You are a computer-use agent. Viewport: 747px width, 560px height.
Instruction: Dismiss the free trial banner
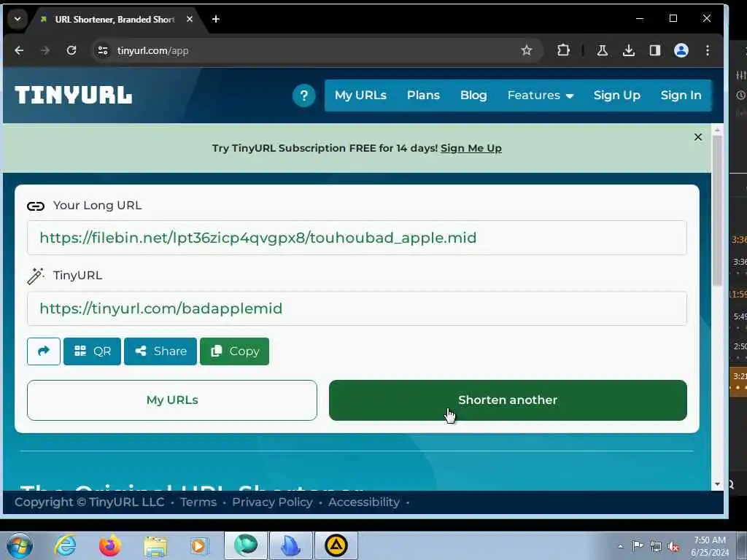[698, 137]
